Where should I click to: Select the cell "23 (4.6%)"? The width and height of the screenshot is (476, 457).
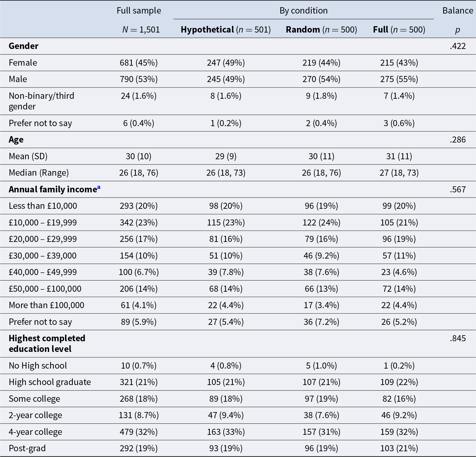click(x=399, y=272)
